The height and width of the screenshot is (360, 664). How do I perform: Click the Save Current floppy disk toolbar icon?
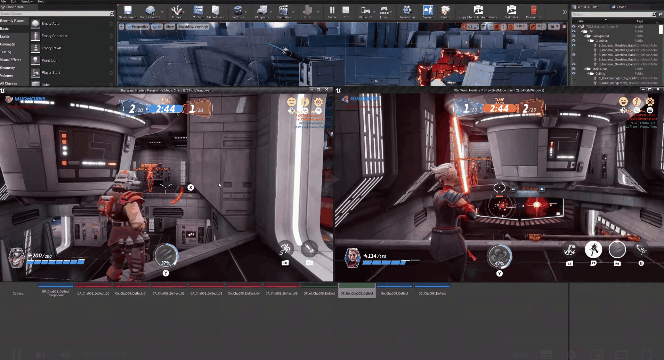[127, 11]
